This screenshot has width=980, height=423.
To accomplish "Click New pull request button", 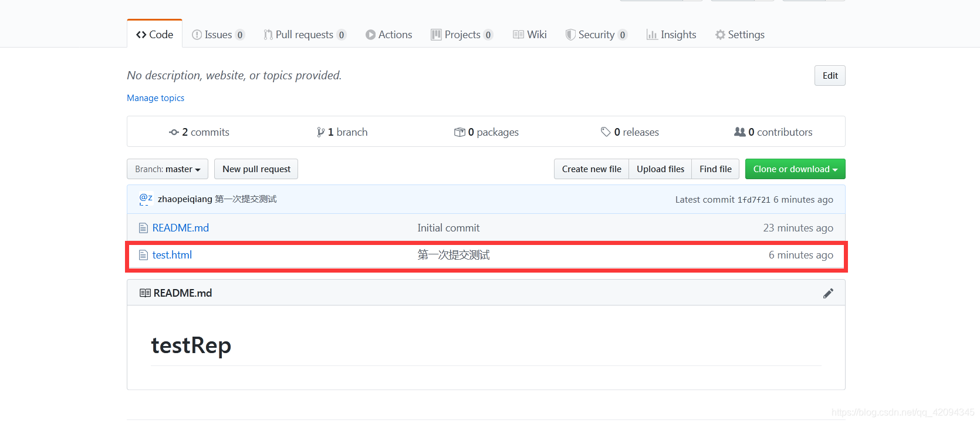I will point(256,169).
